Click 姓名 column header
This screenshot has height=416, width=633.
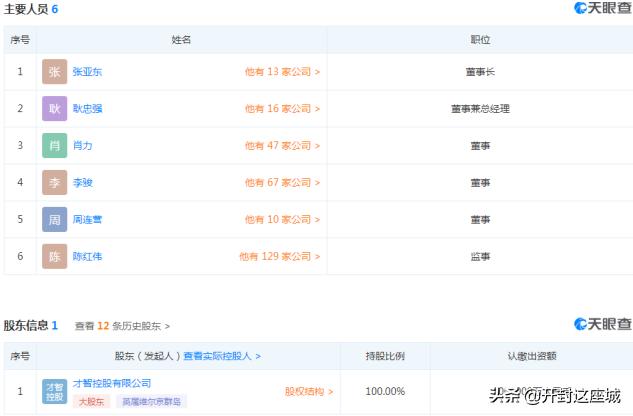(181, 40)
